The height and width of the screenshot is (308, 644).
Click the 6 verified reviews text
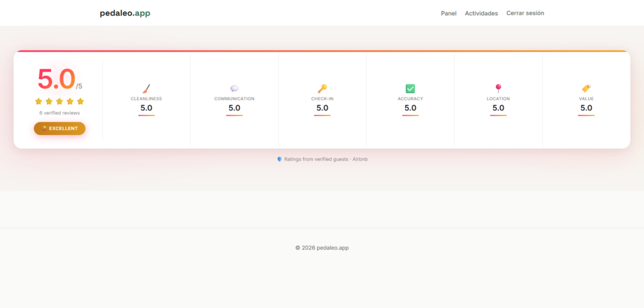point(60,113)
